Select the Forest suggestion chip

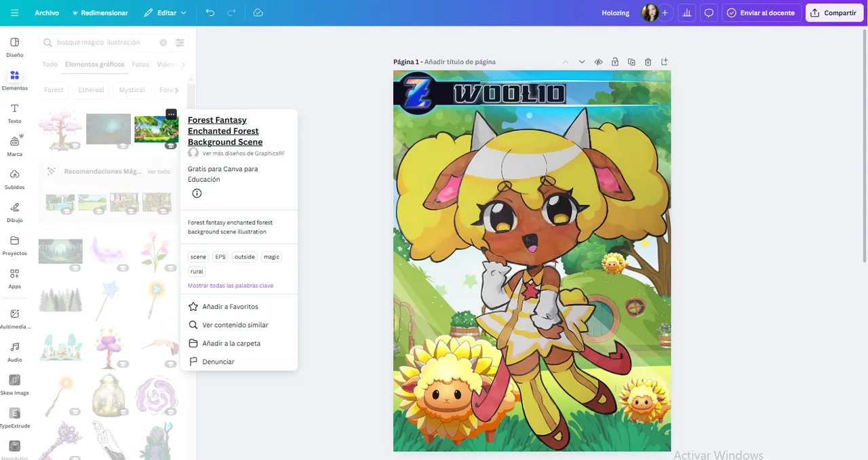click(54, 90)
